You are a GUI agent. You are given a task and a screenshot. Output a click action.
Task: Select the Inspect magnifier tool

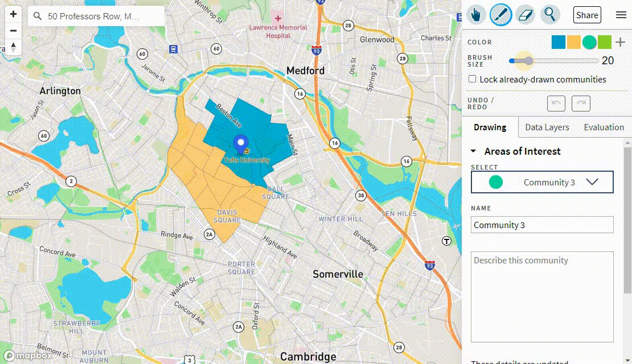point(549,15)
